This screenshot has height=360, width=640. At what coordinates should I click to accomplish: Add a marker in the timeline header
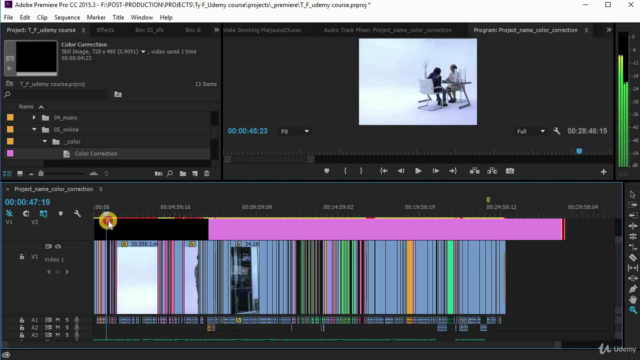60,213
